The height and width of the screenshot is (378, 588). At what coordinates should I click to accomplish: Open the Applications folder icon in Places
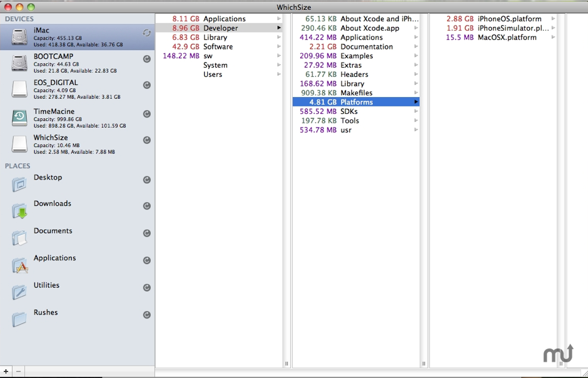click(19, 265)
